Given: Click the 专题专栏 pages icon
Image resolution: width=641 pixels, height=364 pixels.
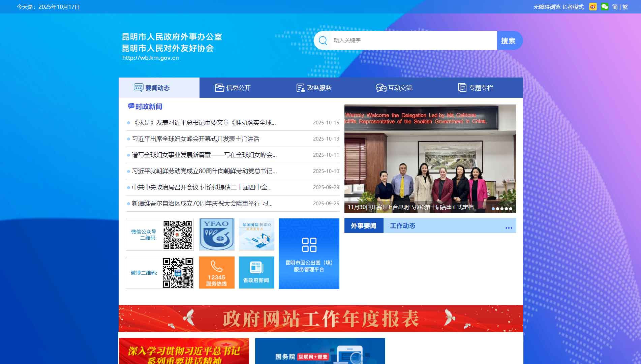Looking at the screenshot, I should [x=462, y=88].
